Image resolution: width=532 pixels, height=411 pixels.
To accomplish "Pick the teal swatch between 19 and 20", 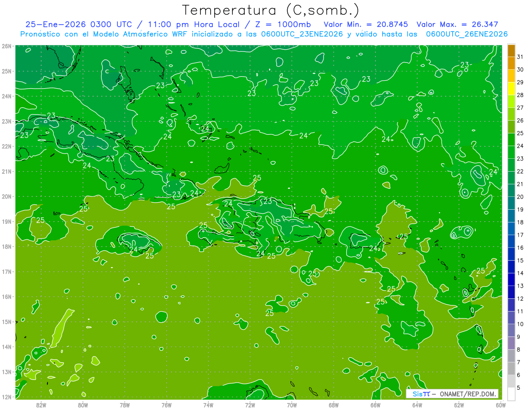I will tap(511, 204).
